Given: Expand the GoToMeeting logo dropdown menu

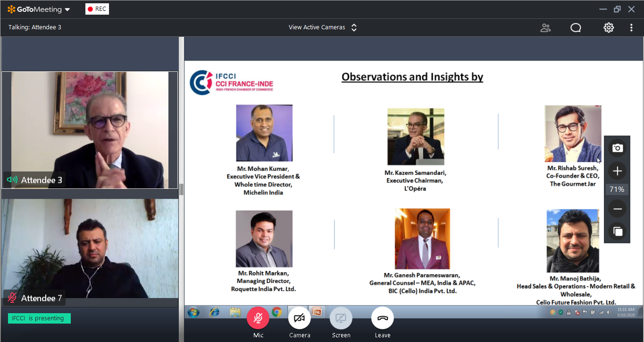Looking at the screenshot, I should click(x=39, y=9).
